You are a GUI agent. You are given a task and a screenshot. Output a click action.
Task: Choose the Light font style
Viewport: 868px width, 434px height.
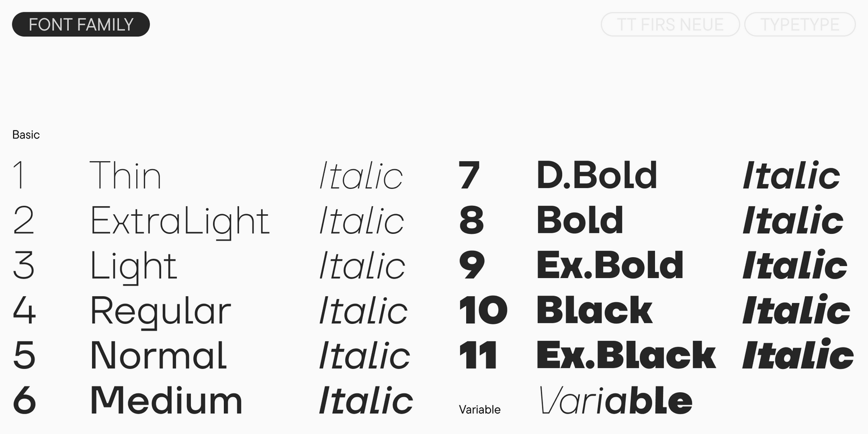[133, 266]
